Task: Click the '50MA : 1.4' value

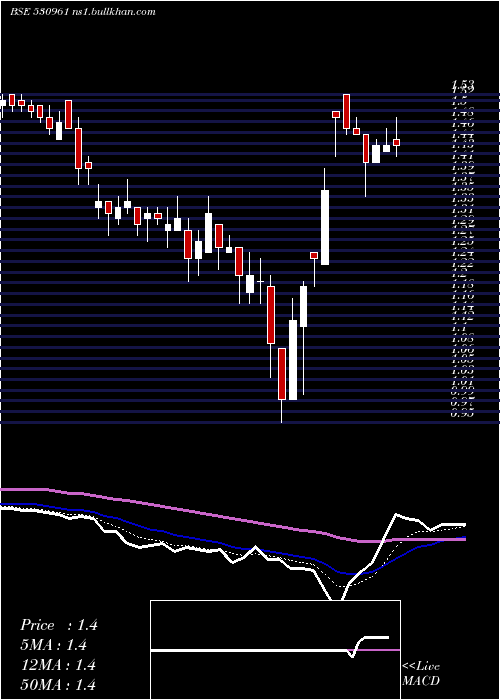Action: point(58,685)
